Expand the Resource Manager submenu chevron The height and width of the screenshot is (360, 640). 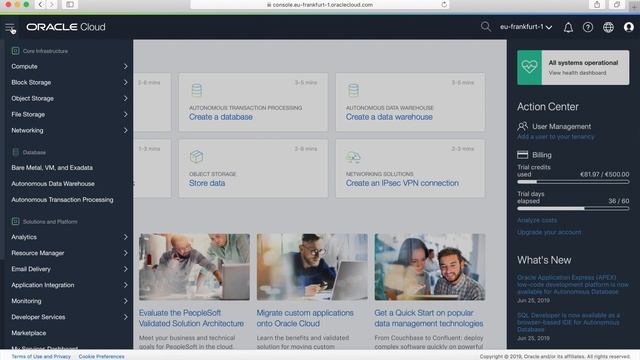click(125, 253)
